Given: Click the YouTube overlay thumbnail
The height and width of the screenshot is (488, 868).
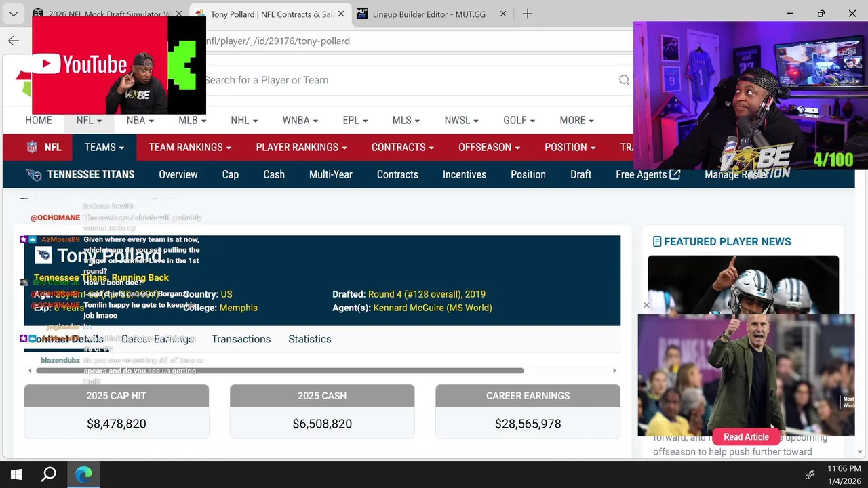Looking at the screenshot, I should [119, 65].
